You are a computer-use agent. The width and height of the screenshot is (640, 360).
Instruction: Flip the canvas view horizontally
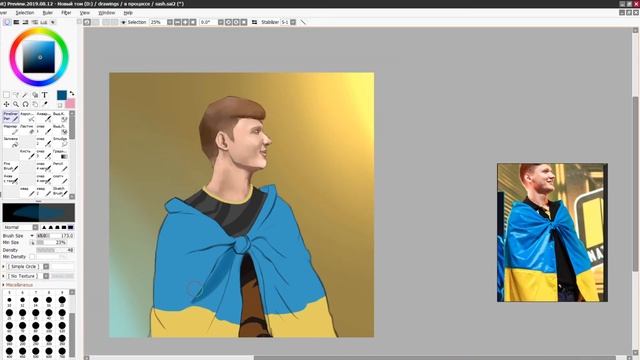click(254, 22)
